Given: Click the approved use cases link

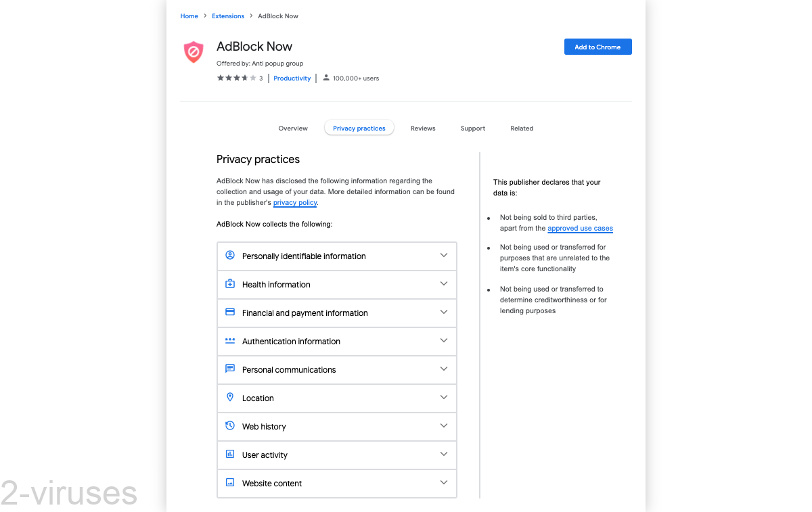Looking at the screenshot, I should pos(580,228).
